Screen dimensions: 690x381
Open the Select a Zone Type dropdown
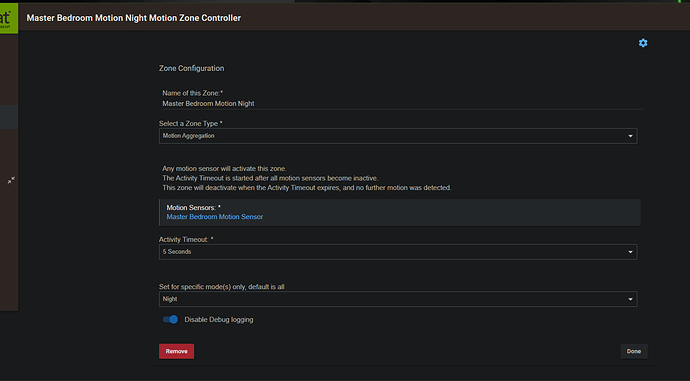(398, 136)
